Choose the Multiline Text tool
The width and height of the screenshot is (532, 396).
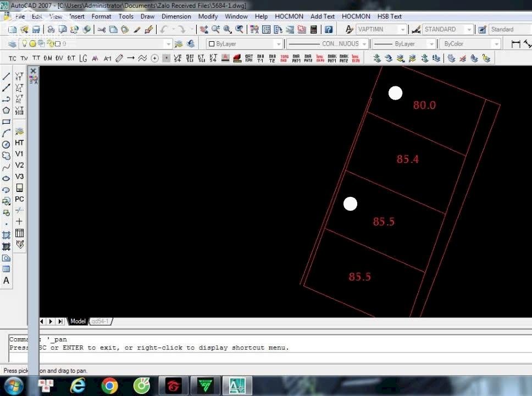click(x=7, y=280)
